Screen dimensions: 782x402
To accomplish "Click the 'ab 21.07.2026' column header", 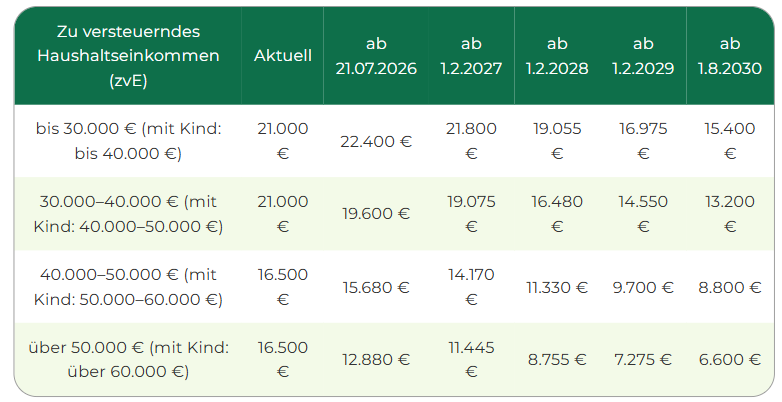I will point(376,56).
